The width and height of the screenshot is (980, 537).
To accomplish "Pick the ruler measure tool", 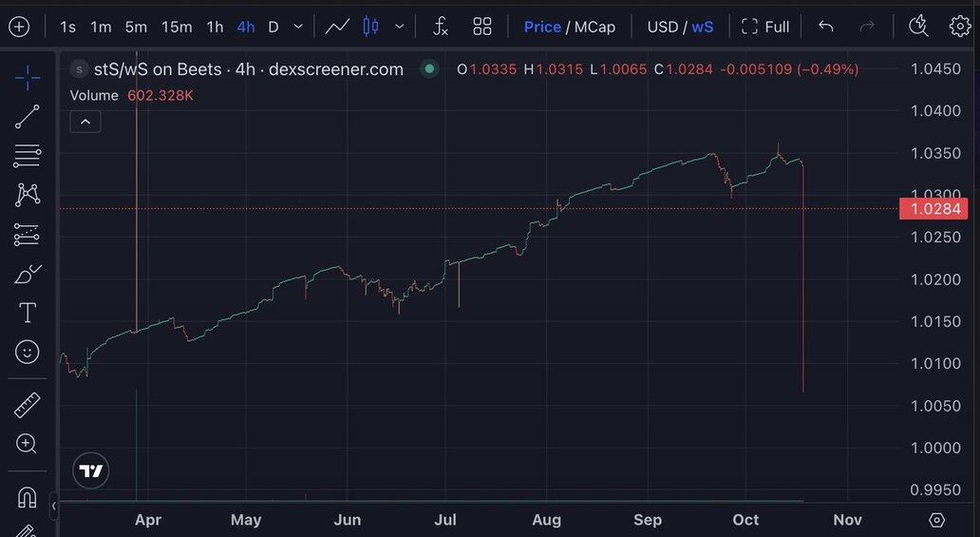I will click(28, 406).
